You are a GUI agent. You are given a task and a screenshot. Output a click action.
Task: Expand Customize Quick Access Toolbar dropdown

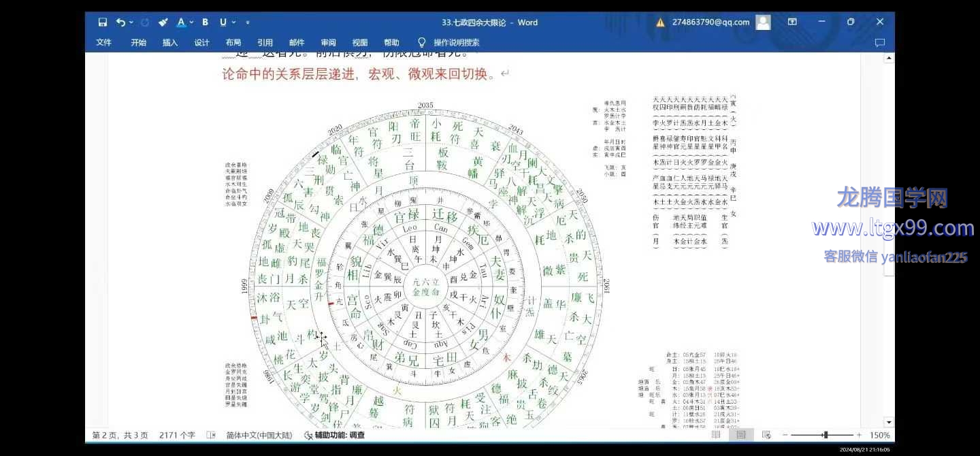[x=248, y=22]
